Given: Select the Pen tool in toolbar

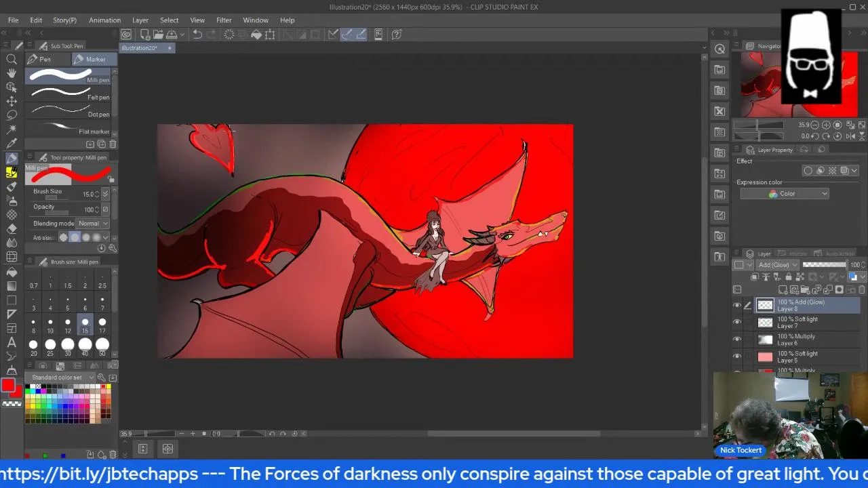Looking at the screenshot, I should (12, 158).
